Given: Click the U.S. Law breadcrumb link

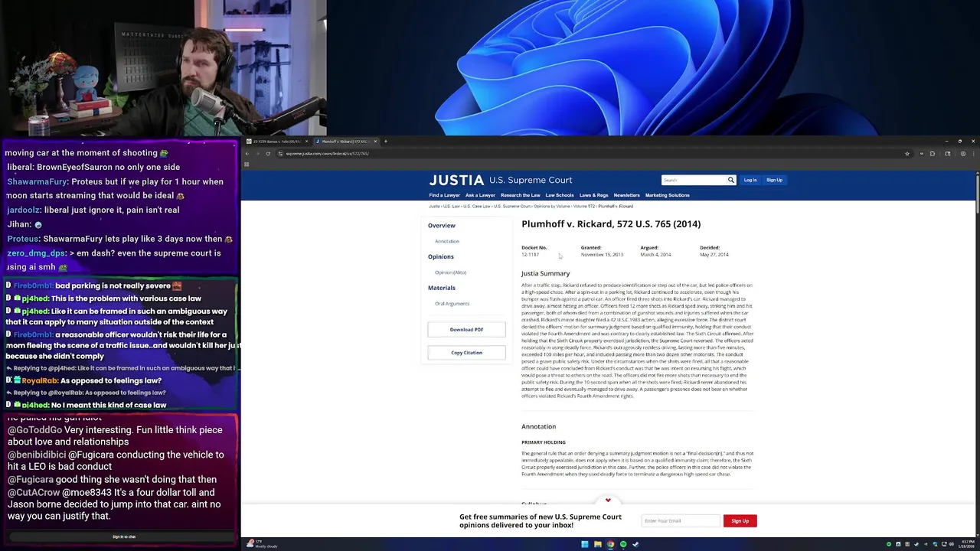Looking at the screenshot, I should pos(452,207).
